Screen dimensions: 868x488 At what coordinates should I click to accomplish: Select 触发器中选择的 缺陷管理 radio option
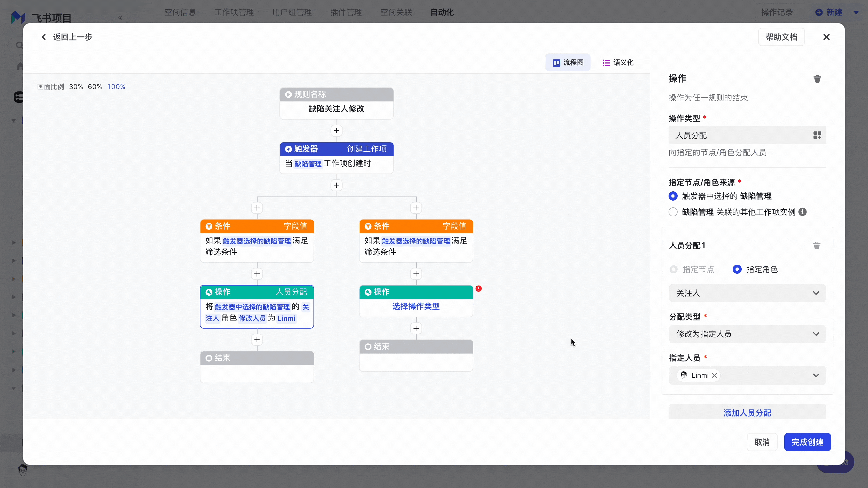click(673, 196)
